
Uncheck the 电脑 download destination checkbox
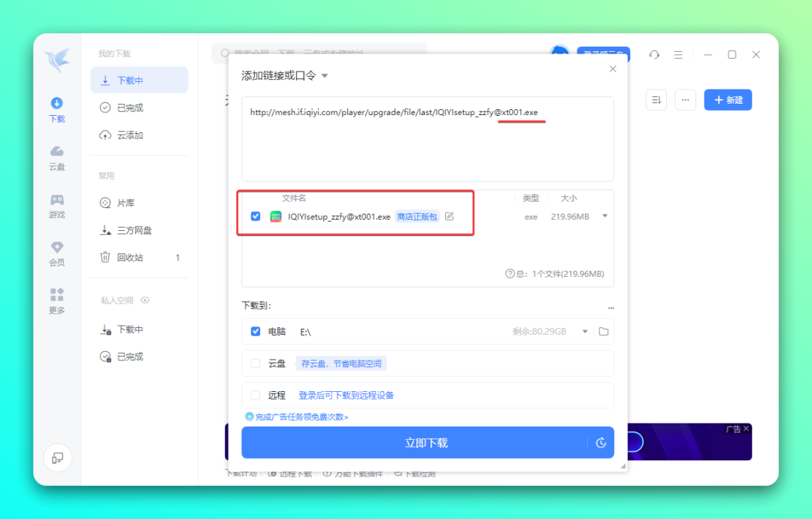pyautogui.click(x=256, y=332)
